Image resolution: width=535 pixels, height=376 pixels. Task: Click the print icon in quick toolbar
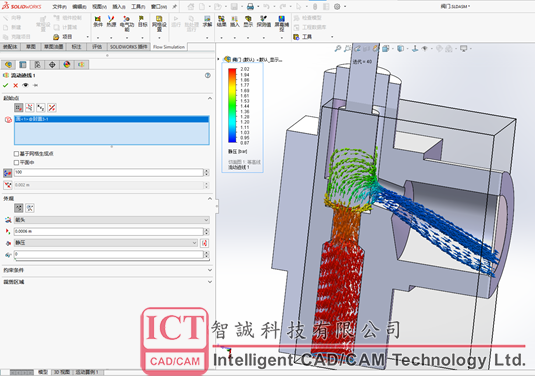click(x=250, y=6)
